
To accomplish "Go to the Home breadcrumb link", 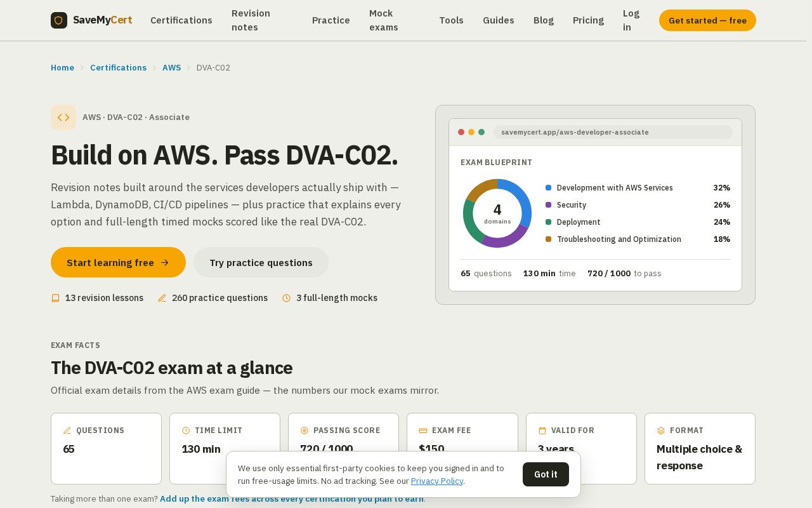I will 62,68.
